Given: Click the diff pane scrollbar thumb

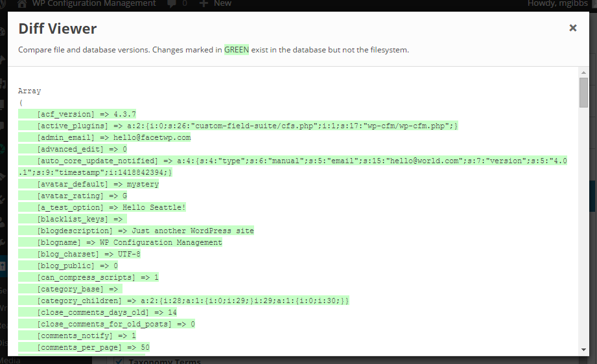Looking at the screenshot, I should tap(583, 93).
